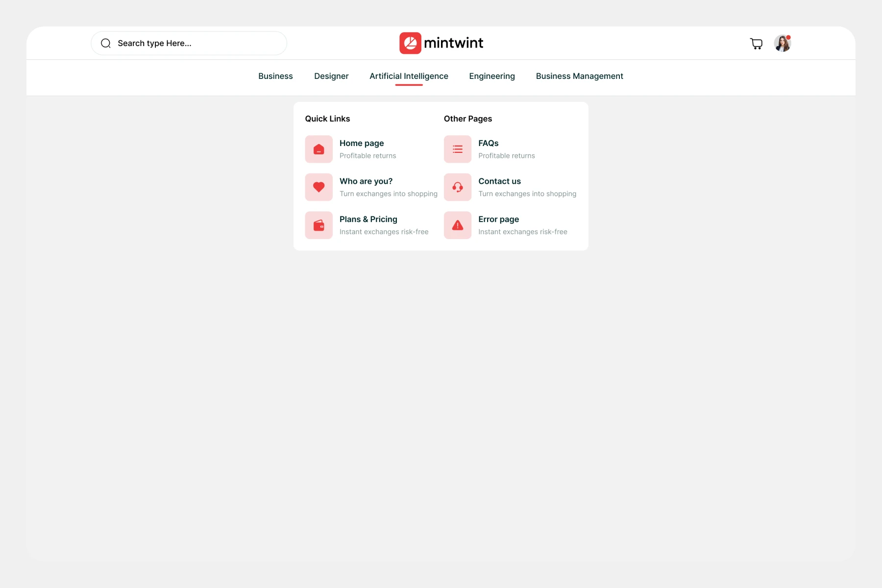Click the Error page warning triangle icon

457,225
